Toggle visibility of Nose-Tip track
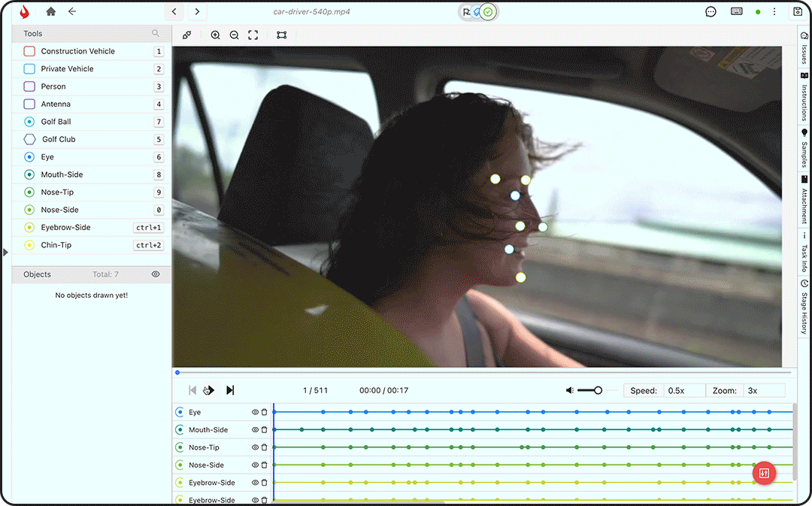 click(x=255, y=447)
